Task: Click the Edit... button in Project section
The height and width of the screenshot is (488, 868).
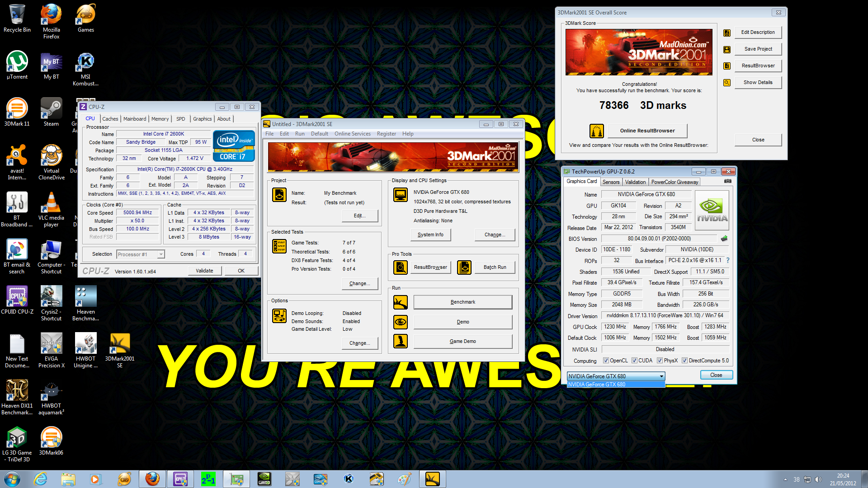Action: coord(360,216)
